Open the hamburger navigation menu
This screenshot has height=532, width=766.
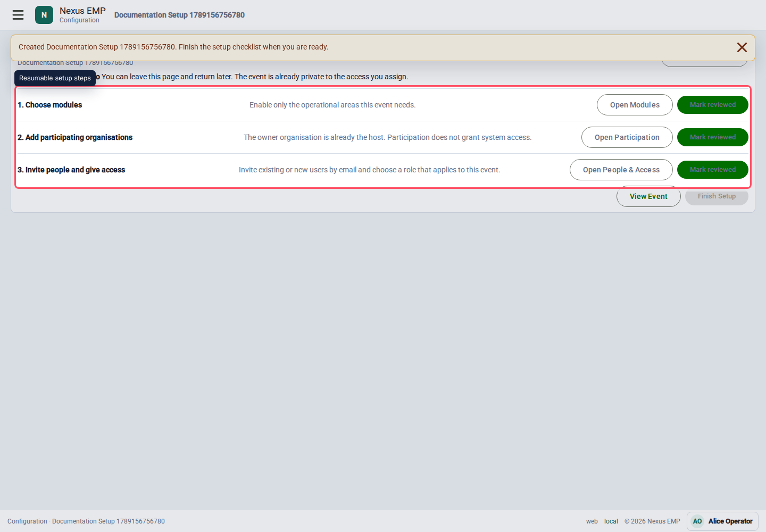tap(18, 15)
